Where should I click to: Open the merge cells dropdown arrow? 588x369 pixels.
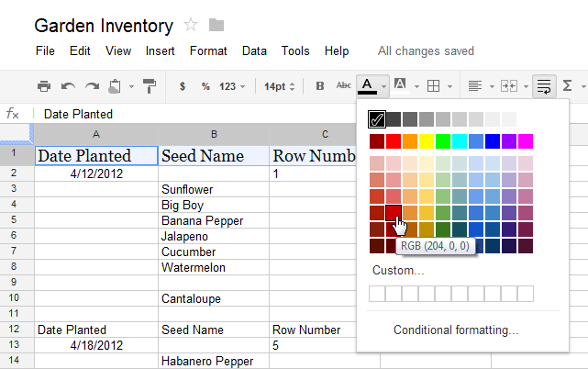tap(527, 86)
